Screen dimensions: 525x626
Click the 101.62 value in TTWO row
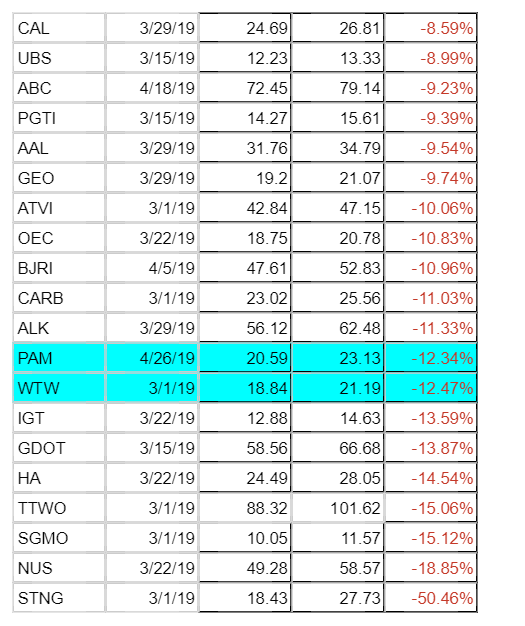pyautogui.click(x=338, y=508)
